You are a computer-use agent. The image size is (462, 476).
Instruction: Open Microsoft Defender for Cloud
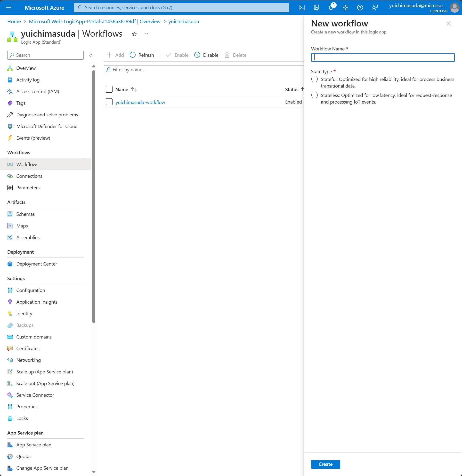(x=47, y=126)
